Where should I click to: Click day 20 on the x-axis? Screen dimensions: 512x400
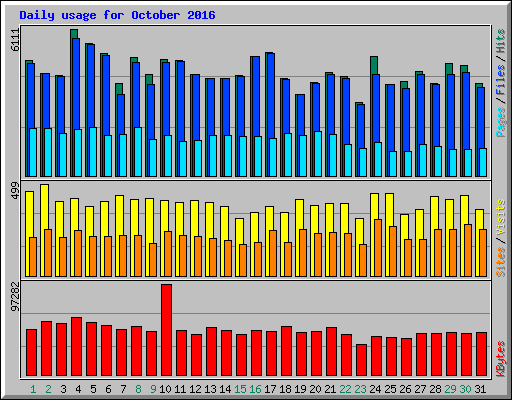coord(315,389)
